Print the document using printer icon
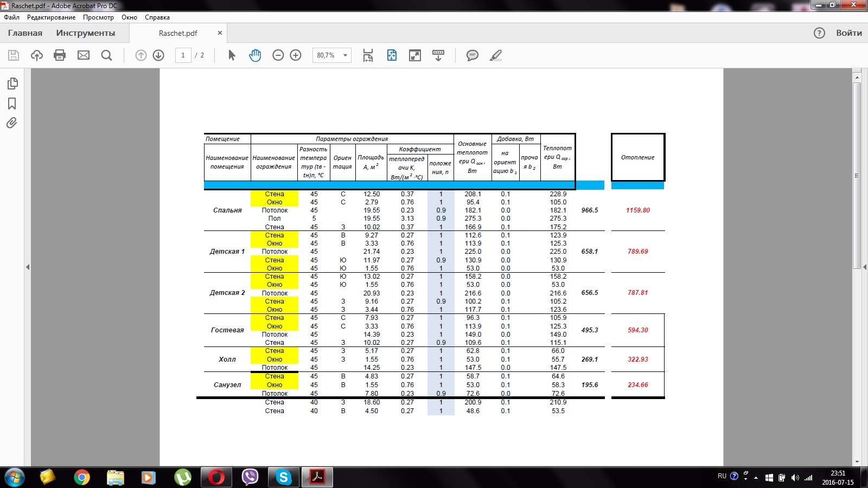The height and width of the screenshot is (488, 868). point(60,55)
